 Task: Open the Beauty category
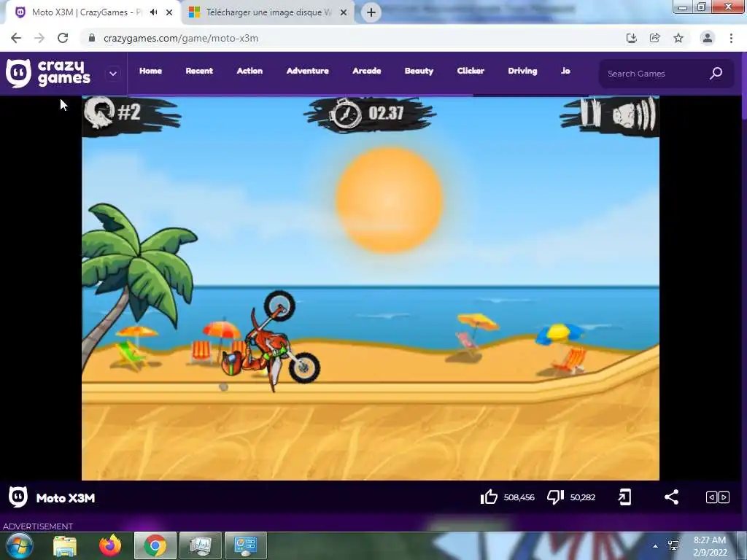(419, 71)
